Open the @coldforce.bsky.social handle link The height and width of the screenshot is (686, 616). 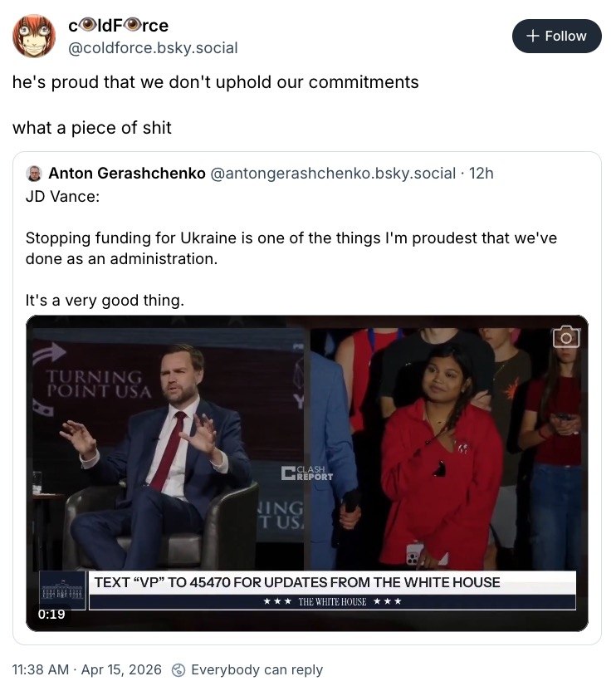tap(153, 48)
